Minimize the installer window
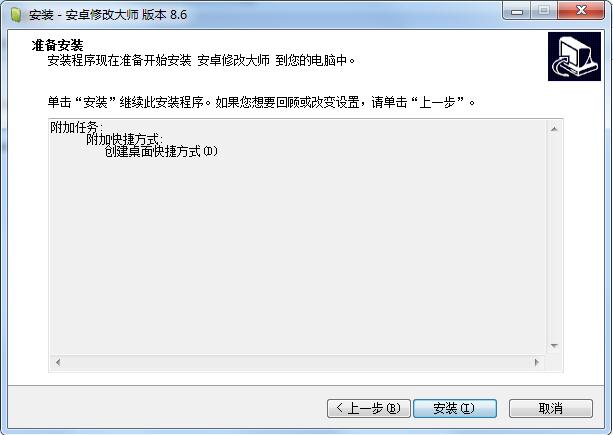Screen dimensions: 613x435 (517, 11)
